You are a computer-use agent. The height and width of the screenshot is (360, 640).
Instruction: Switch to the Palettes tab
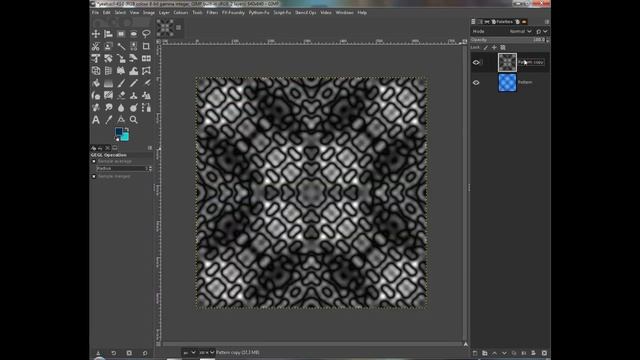click(x=502, y=22)
